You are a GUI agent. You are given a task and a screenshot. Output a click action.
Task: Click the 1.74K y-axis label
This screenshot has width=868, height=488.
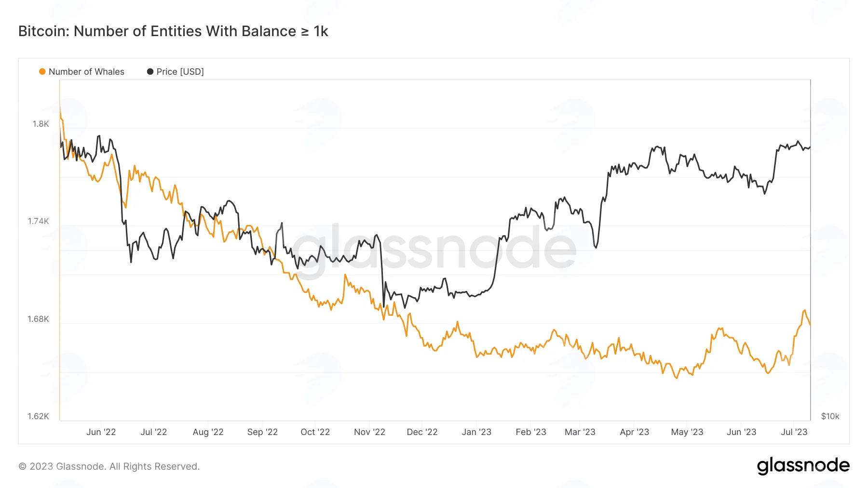pyautogui.click(x=38, y=221)
